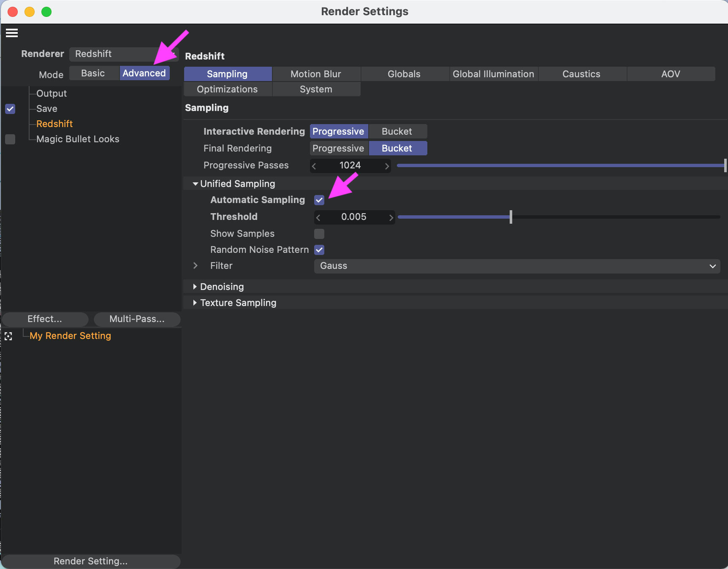Open the Global Illumination tab

(x=493, y=74)
